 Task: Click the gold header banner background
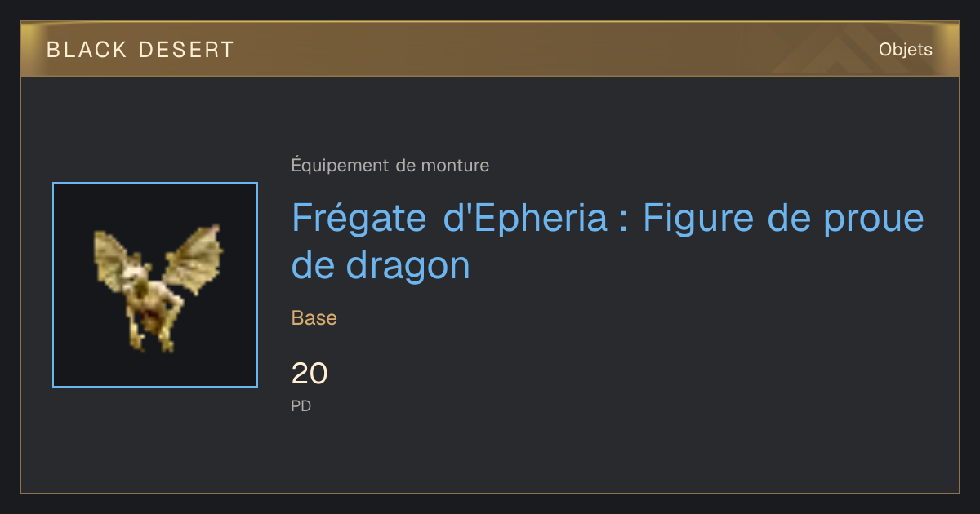[490, 49]
